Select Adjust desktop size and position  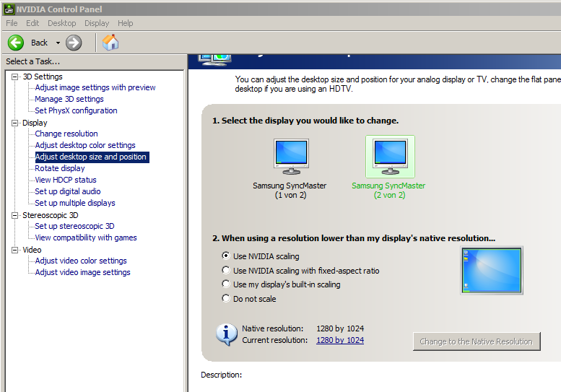coord(92,157)
